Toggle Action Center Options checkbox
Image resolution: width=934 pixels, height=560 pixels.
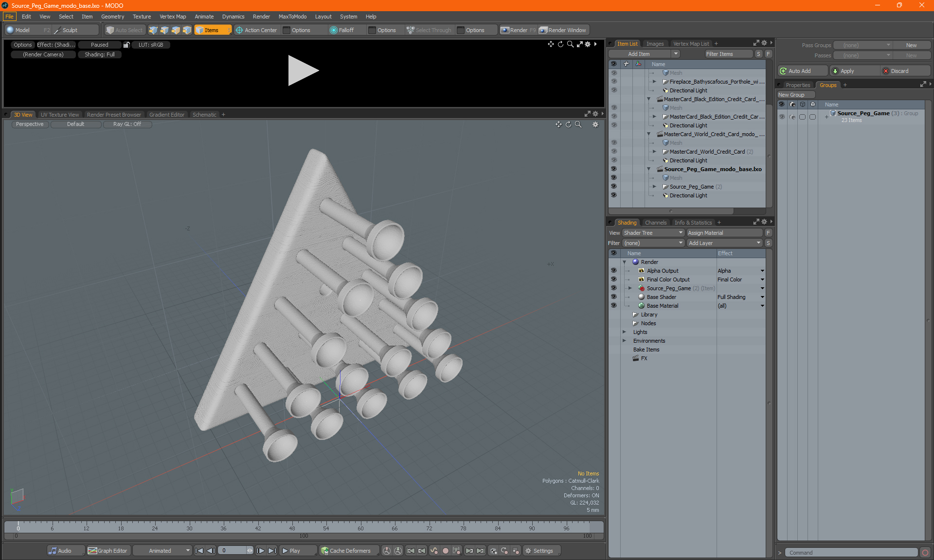(287, 30)
